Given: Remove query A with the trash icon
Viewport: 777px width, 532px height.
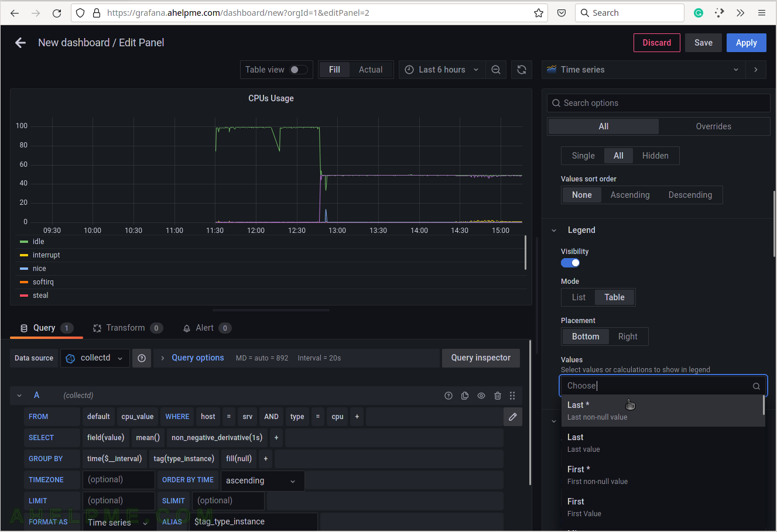Looking at the screenshot, I should click(x=498, y=396).
